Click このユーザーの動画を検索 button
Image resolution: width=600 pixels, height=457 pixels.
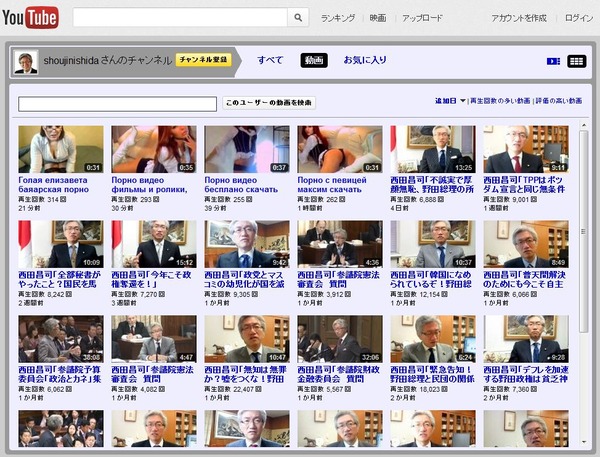coord(269,103)
